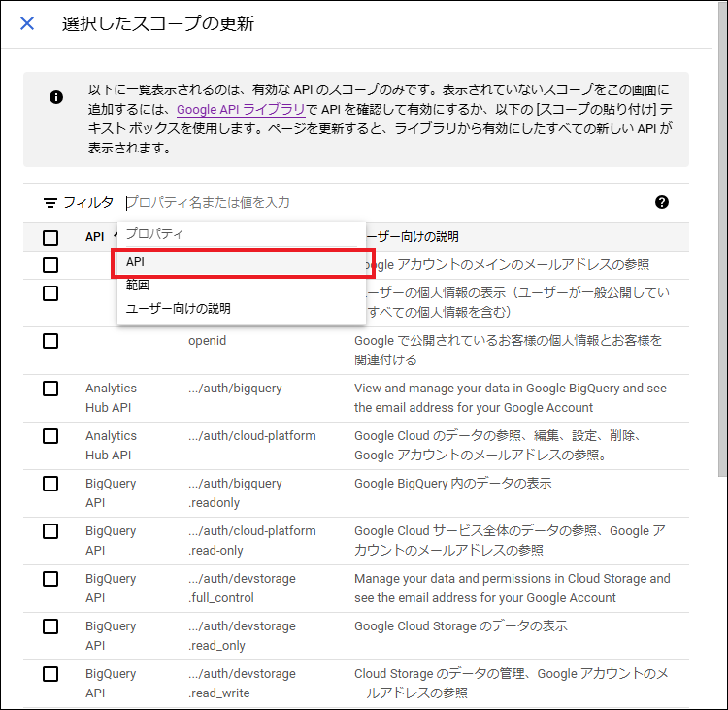This screenshot has width=728, height=710.
Task: Click the filter list icon
Action: [50, 203]
